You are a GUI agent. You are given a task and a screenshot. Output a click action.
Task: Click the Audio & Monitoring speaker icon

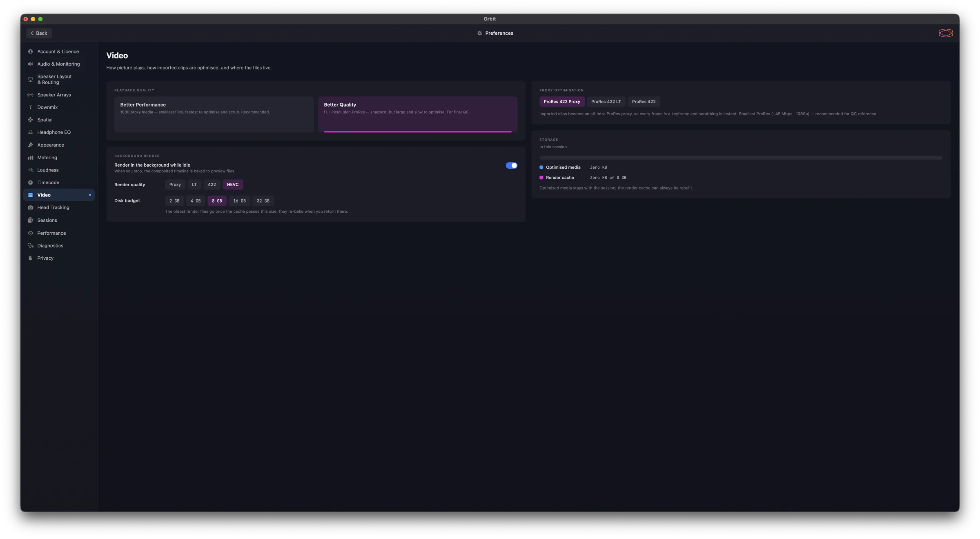(x=30, y=64)
